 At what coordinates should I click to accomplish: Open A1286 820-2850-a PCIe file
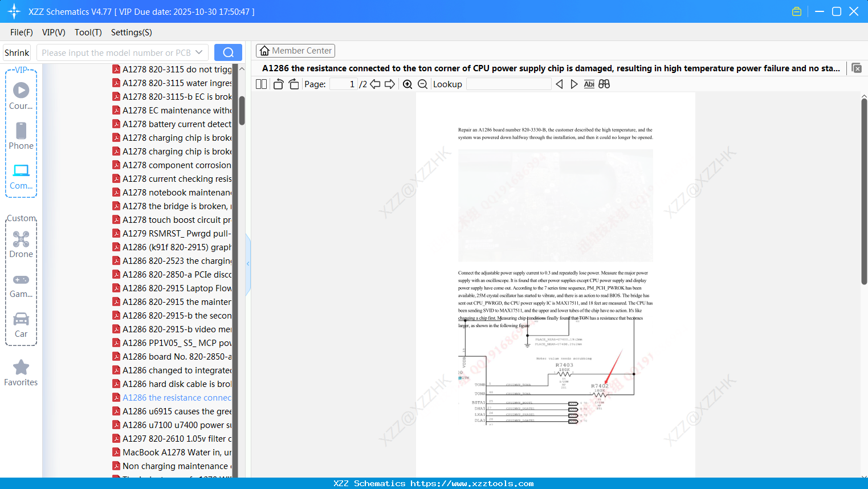(172, 275)
